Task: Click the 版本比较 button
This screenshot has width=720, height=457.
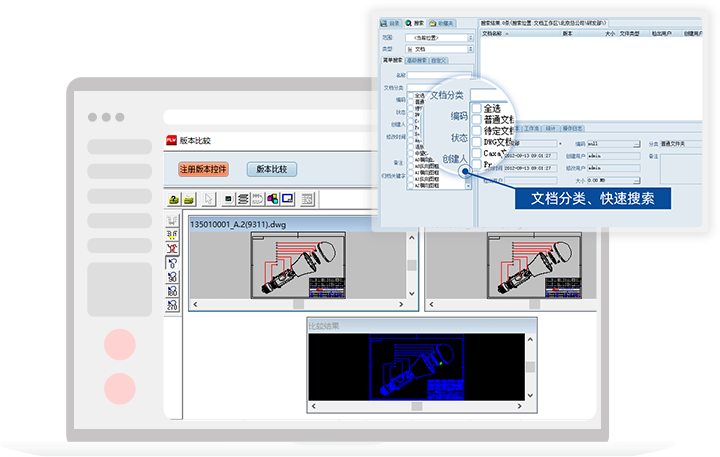Action: pyautogui.click(x=271, y=169)
